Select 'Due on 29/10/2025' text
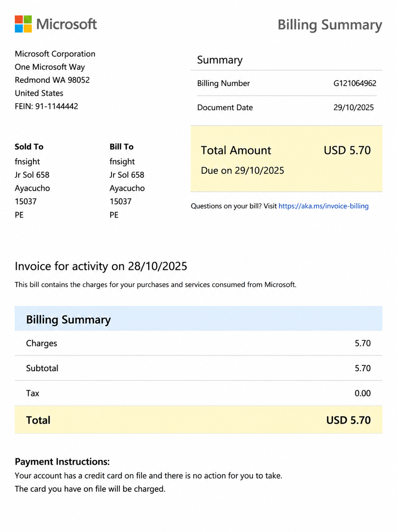The width and height of the screenshot is (397, 532). [242, 171]
